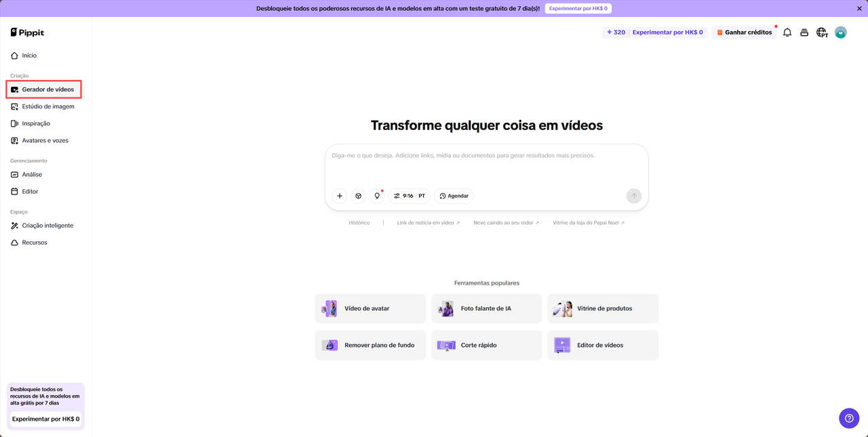Select Estúdio de imagem in sidebar
Image resolution: width=868 pixels, height=437 pixels.
(x=47, y=106)
